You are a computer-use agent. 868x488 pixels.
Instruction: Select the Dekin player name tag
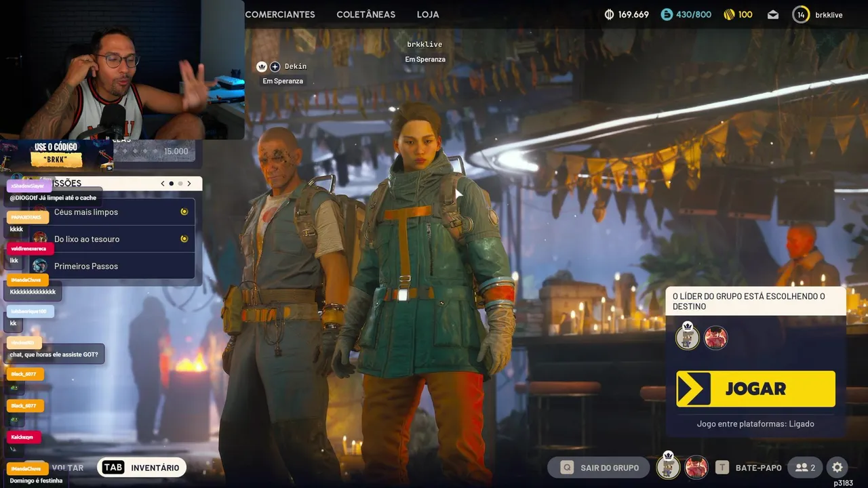(296, 66)
